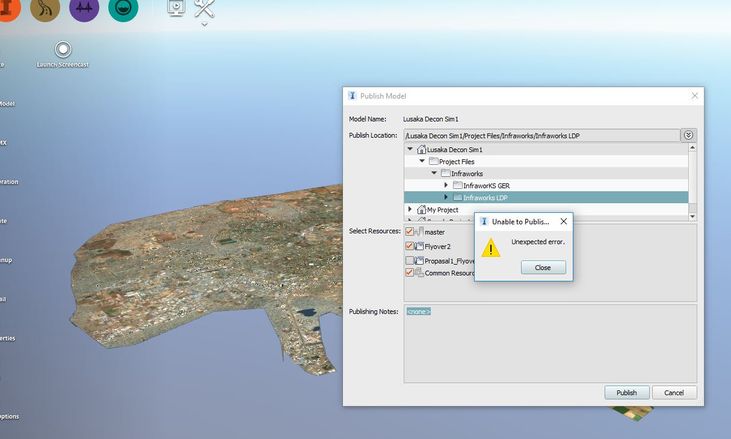
Task: Select the InfraworKS GER folder row
Action: point(546,185)
